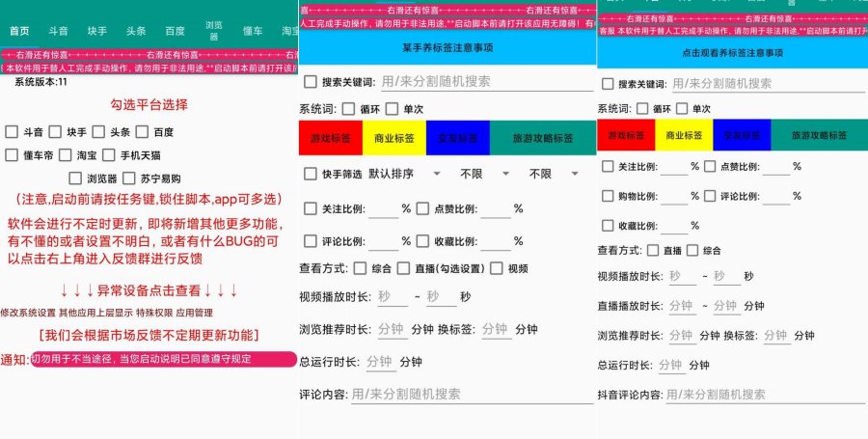Enable the 购物比例 checkbox
868x439 pixels.
[608, 196]
